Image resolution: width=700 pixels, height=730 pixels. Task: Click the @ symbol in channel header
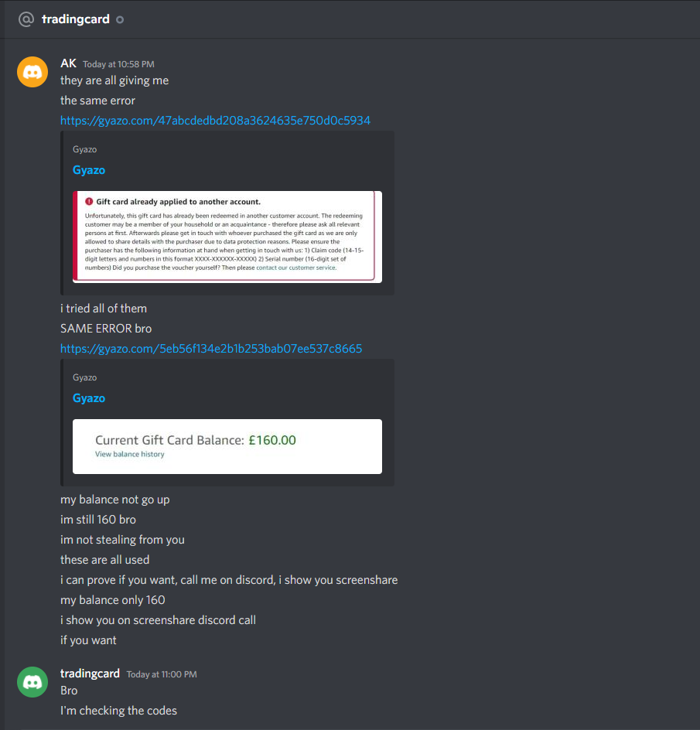26,19
